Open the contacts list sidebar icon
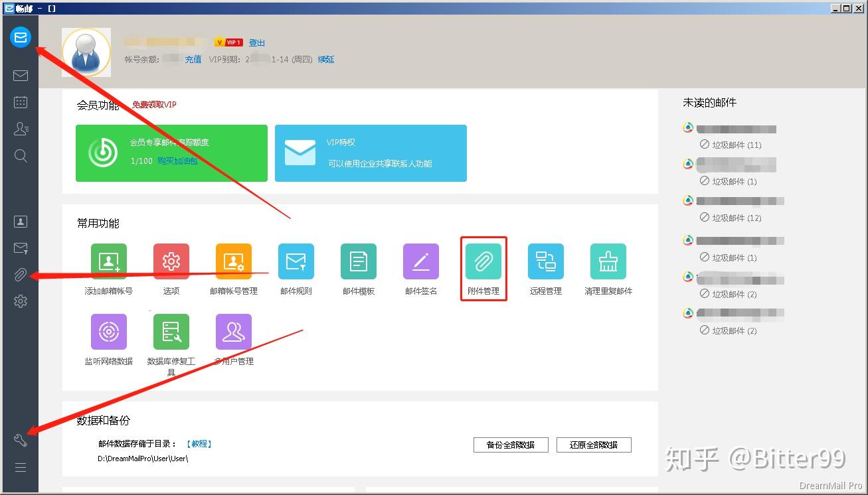 (x=21, y=129)
